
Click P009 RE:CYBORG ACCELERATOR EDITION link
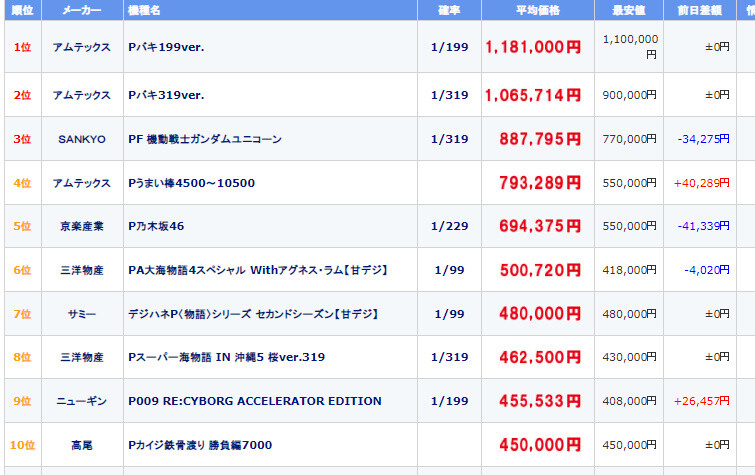(255, 401)
